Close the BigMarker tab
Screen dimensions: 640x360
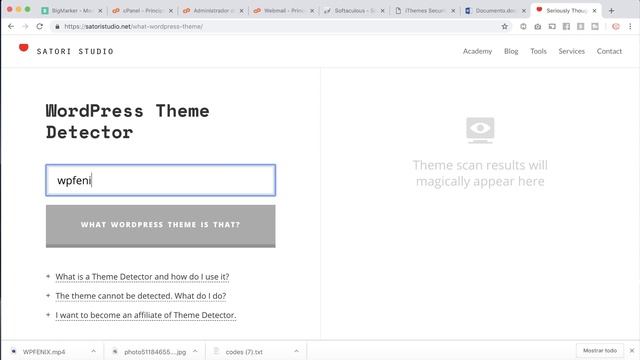click(x=100, y=11)
